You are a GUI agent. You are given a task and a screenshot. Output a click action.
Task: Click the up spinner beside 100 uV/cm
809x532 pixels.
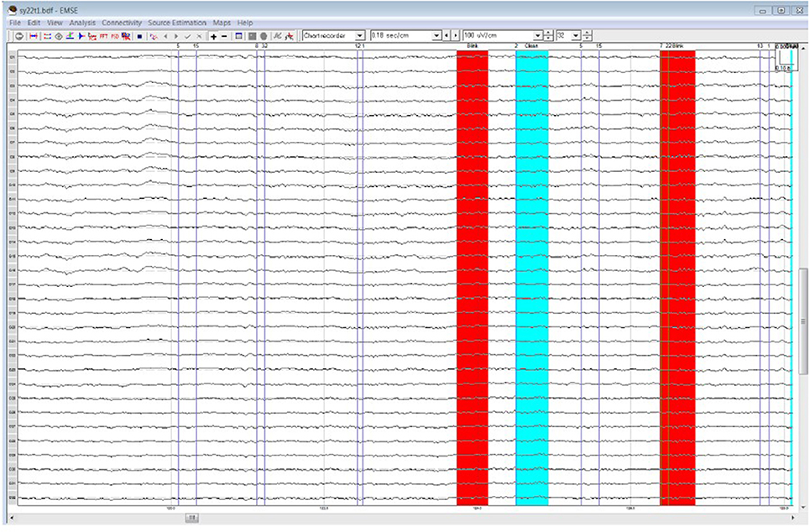[549, 33]
